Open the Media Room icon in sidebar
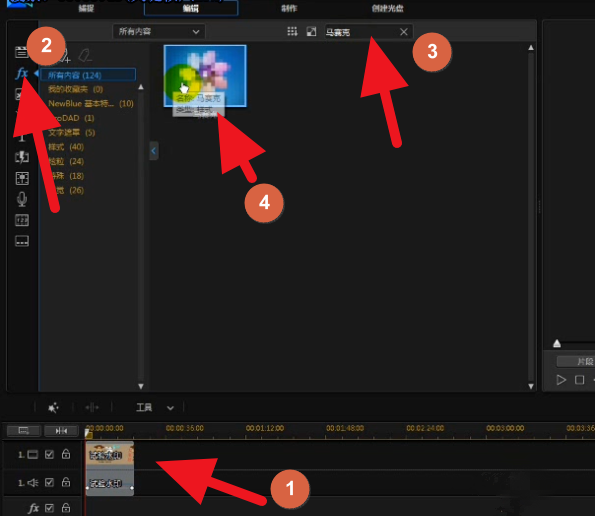This screenshot has width=595, height=516. pos(21,52)
